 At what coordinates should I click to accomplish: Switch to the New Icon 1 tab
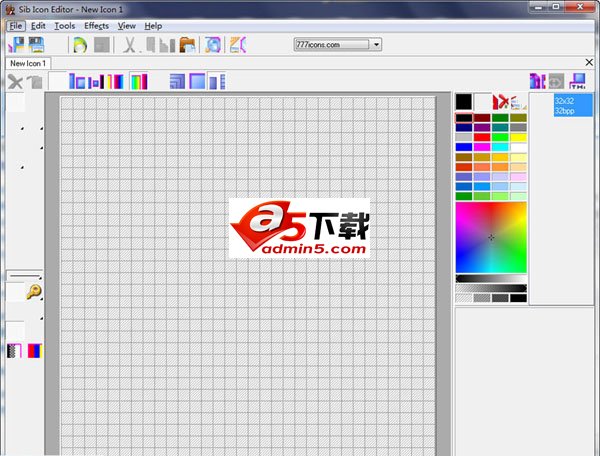click(29, 63)
